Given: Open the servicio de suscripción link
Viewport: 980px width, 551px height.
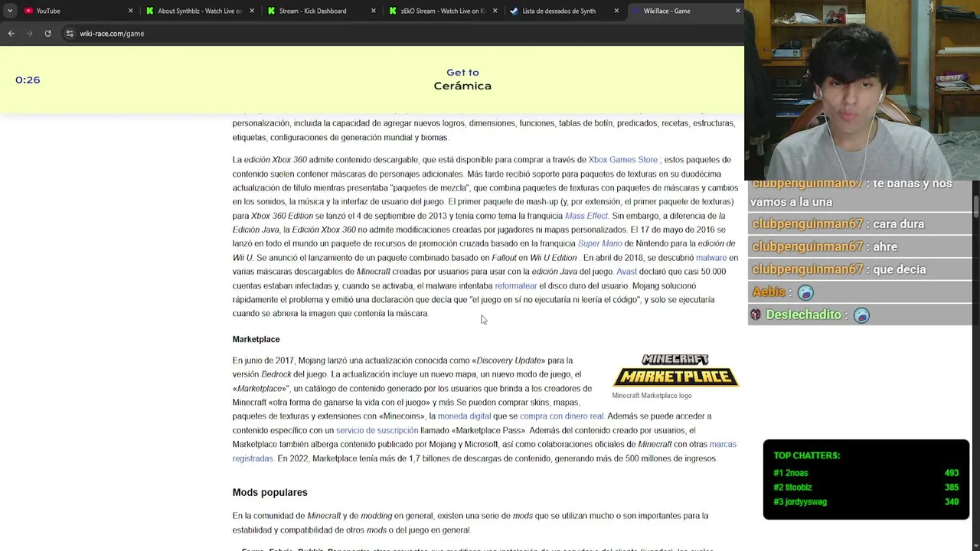Looking at the screenshot, I should click(x=377, y=430).
